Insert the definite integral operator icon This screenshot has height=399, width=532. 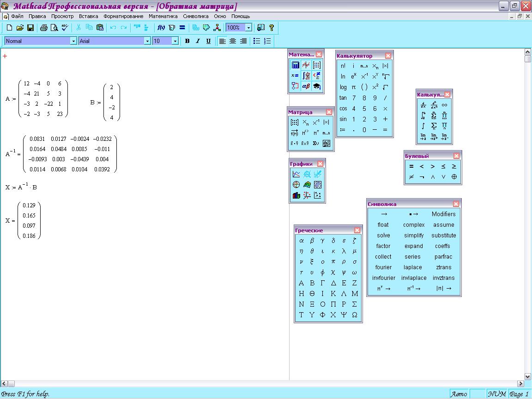(423, 116)
